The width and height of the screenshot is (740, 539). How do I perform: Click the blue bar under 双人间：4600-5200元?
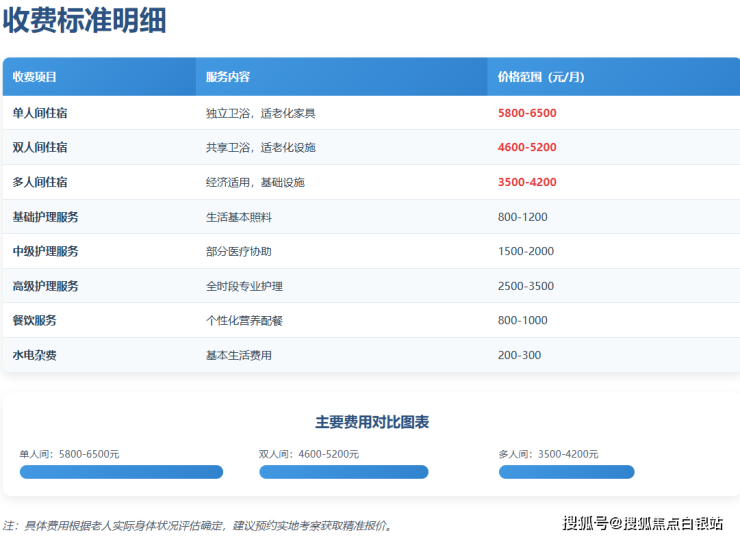point(343,472)
